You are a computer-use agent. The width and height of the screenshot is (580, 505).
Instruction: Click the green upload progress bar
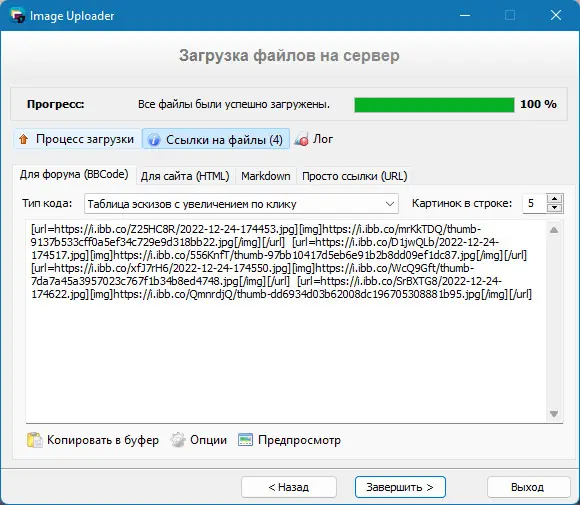pyautogui.click(x=434, y=105)
